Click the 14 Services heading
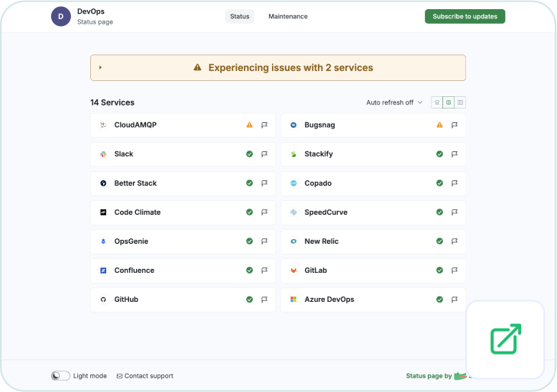Image resolution: width=557 pixels, height=392 pixels. (112, 102)
